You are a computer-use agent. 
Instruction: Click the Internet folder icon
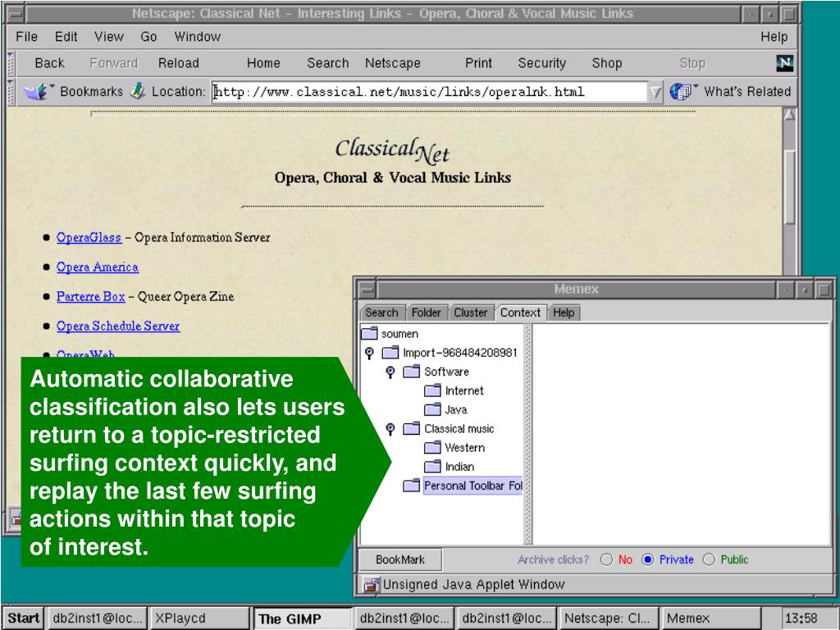pos(432,390)
